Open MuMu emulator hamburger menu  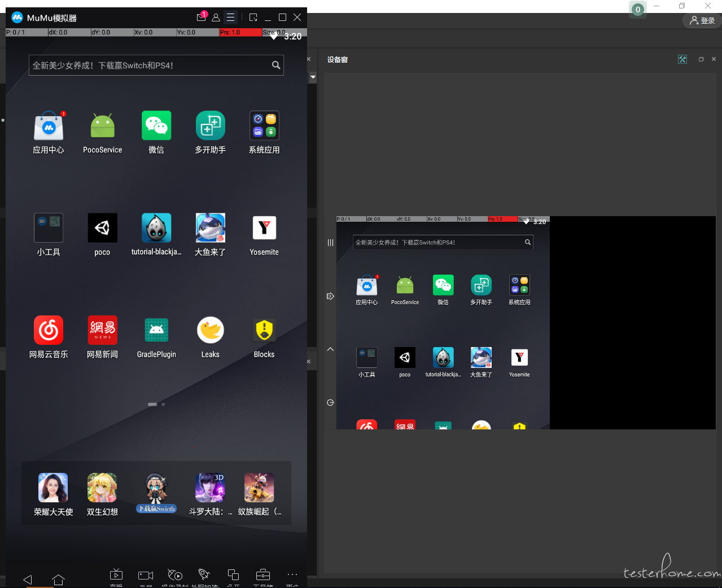point(230,17)
